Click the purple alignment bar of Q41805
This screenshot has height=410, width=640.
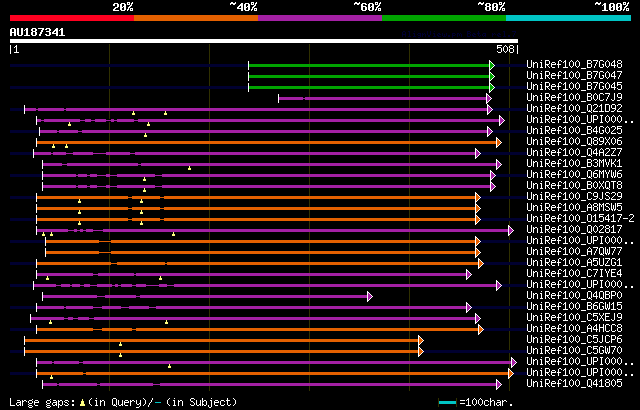(269, 385)
